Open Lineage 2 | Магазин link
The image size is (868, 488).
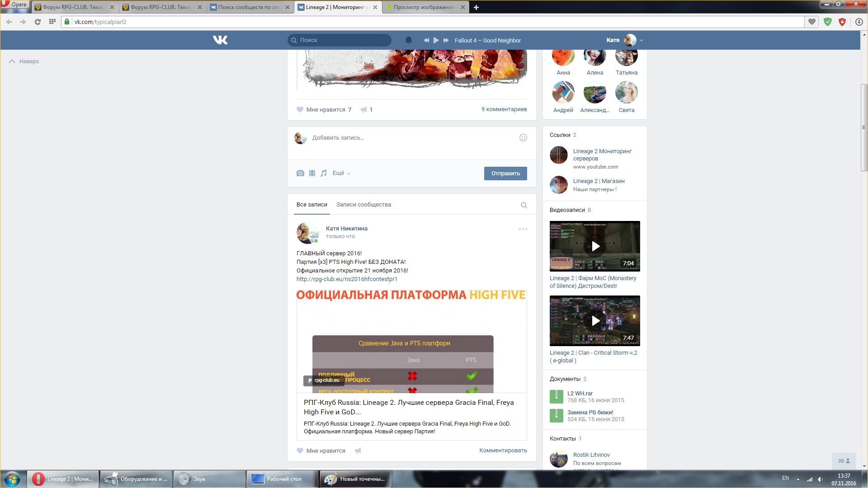pyautogui.click(x=599, y=181)
